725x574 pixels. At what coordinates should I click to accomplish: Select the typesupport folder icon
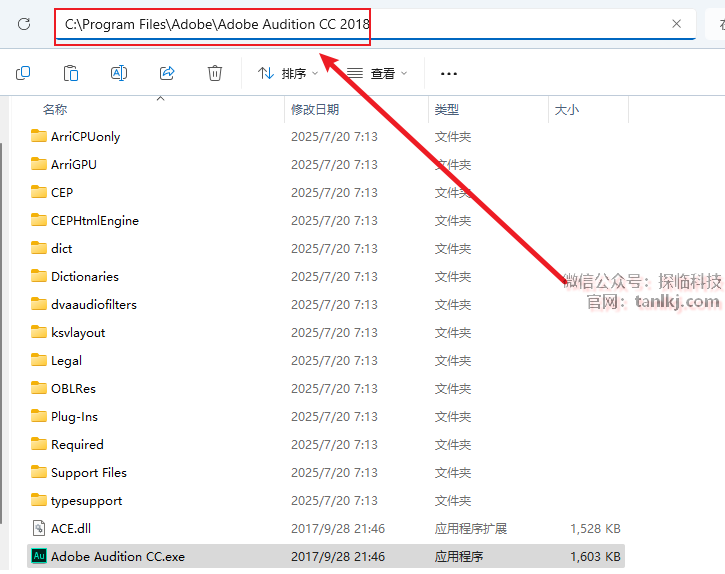point(39,500)
